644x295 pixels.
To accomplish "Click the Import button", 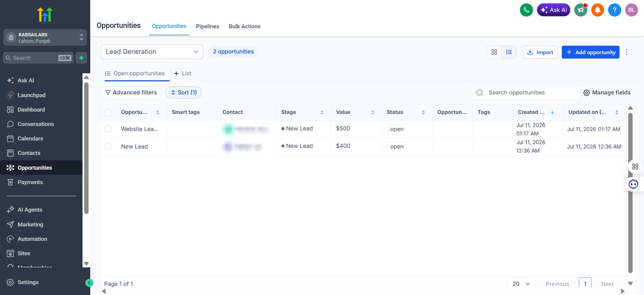I will (x=540, y=52).
